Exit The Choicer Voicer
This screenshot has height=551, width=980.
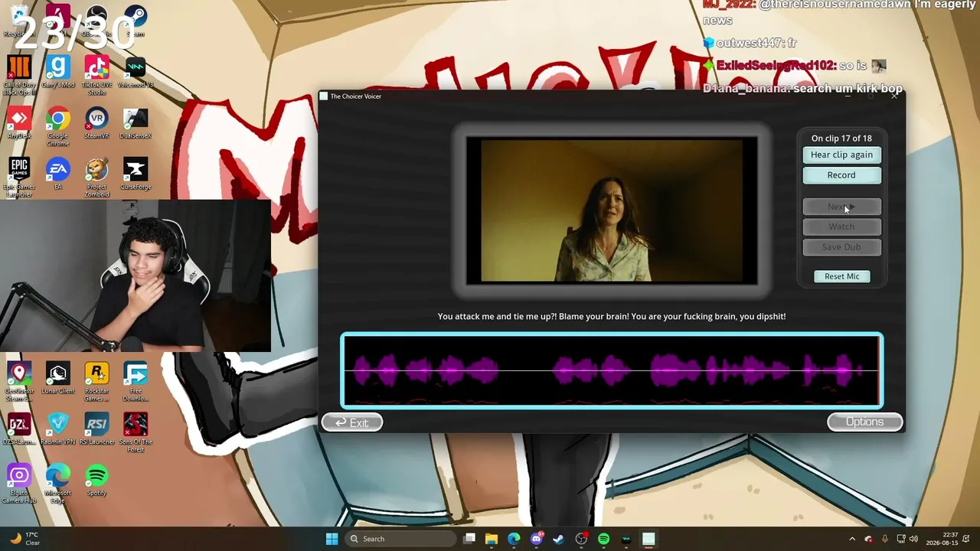click(352, 422)
